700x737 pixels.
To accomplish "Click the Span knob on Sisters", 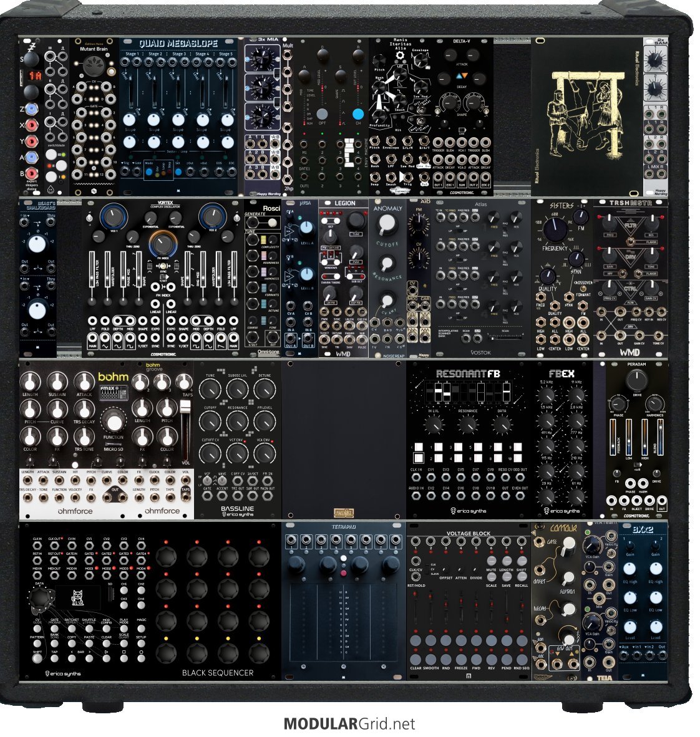I will tap(576, 259).
